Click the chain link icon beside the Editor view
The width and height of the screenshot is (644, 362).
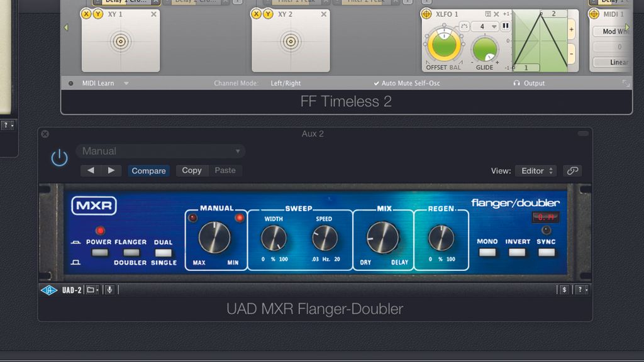[572, 170]
